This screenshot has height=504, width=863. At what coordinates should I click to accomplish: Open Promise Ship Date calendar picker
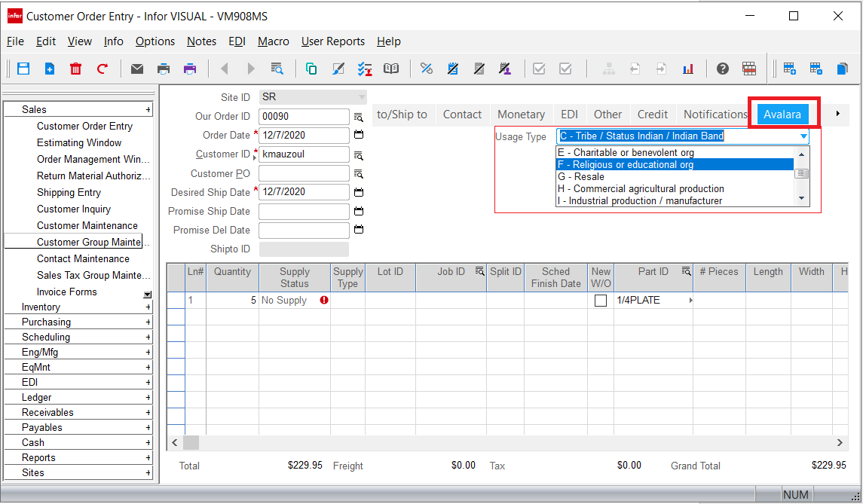pyautogui.click(x=358, y=211)
